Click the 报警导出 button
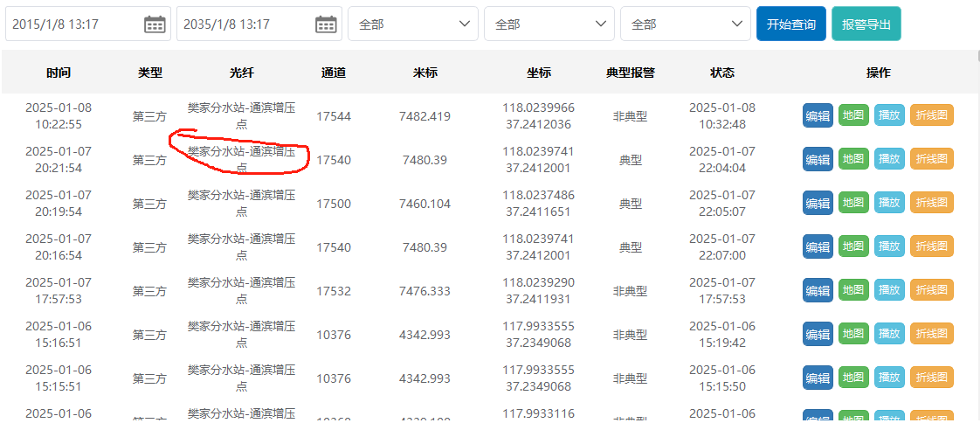Screen dimensions: 980x430 pyautogui.click(x=866, y=24)
